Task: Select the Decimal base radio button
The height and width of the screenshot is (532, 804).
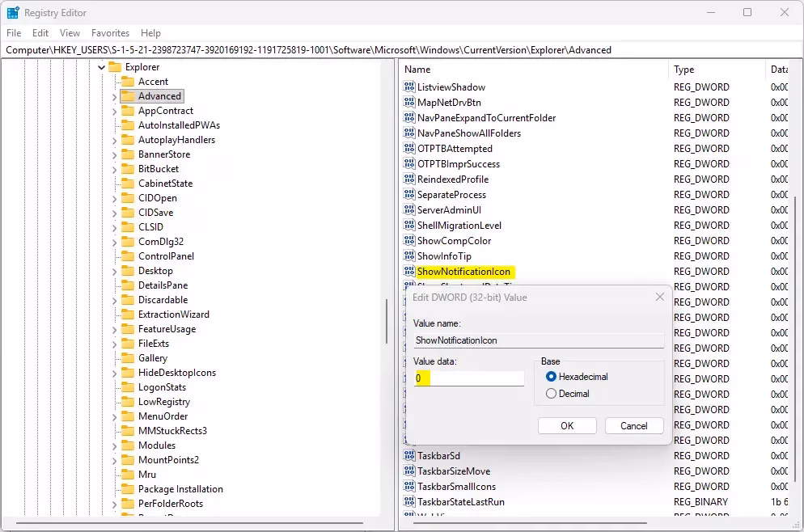Action: pyautogui.click(x=551, y=394)
